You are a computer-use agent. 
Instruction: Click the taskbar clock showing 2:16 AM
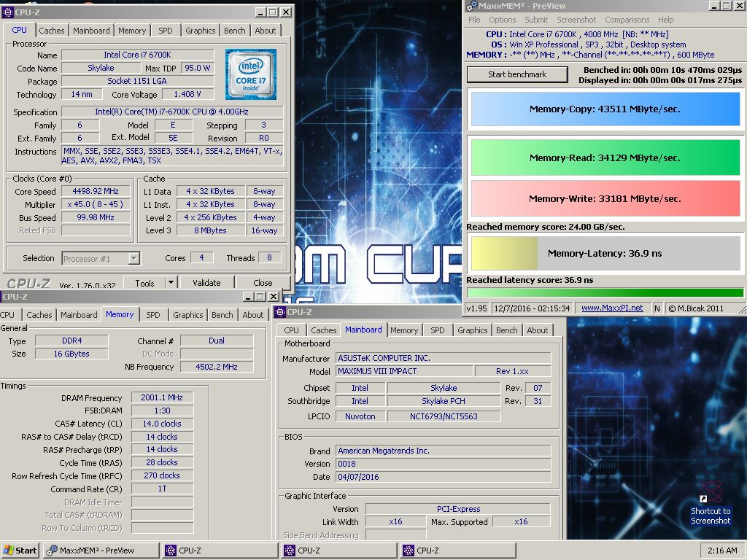click(722, 551)
